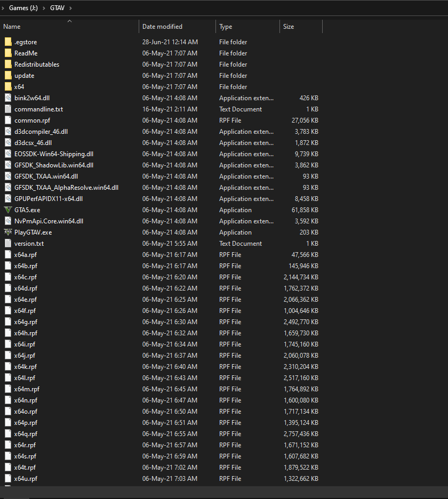Screen dimensions: 448x499
Task: Click the EOSSDK-Win64-Shipping.dll file icon
Action: click(9, 154)
